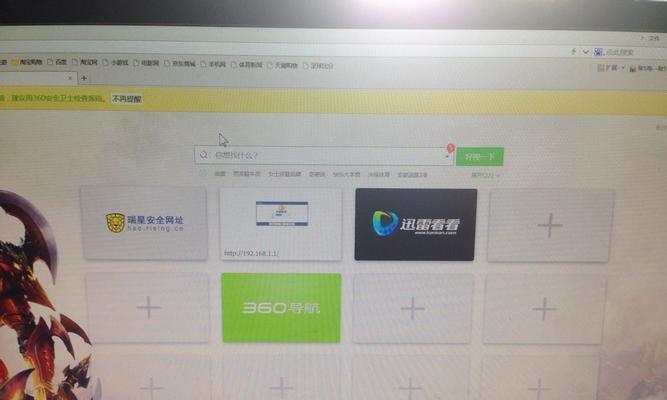Open the 电影网 bookmark
This screenshot has height=400, width=667.
click(x=146, y=63)
